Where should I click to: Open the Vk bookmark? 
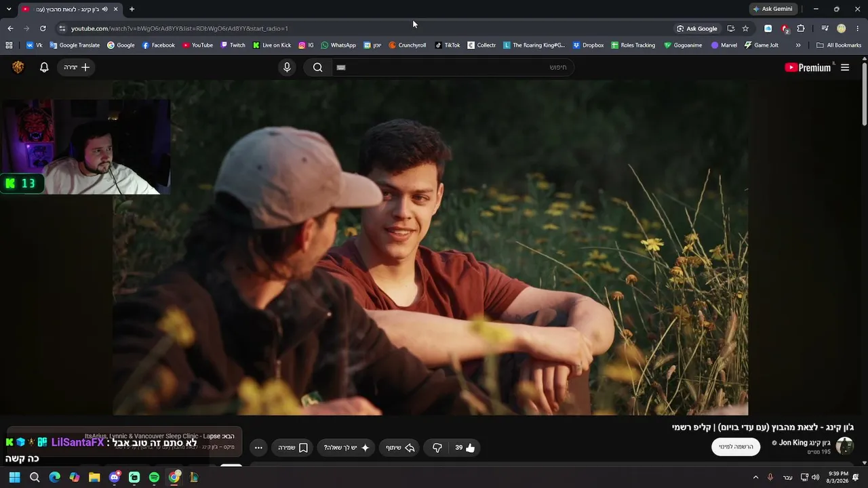pyautogui.click(x=34, y=45)
